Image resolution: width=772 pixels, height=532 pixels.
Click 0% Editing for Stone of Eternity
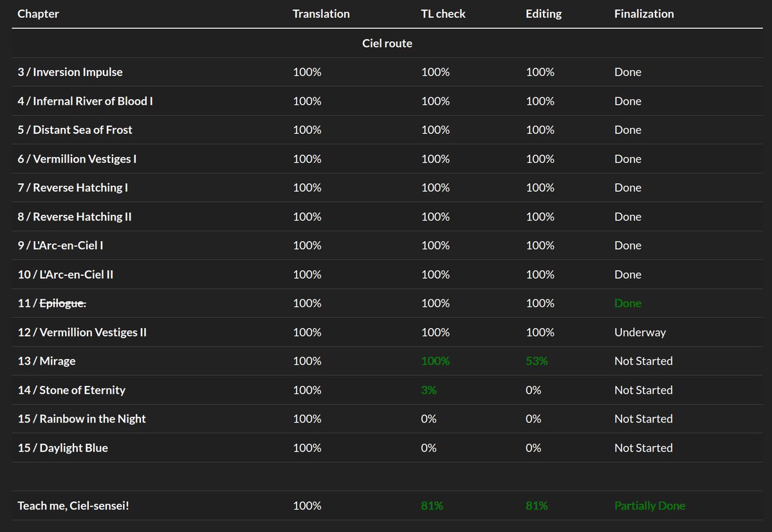coord(533,390)
